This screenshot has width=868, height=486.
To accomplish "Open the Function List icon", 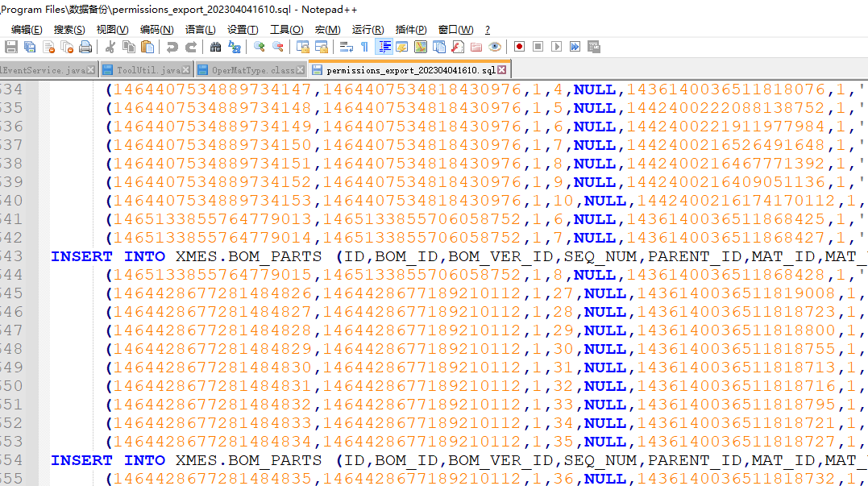I will (x=458, y=47).
